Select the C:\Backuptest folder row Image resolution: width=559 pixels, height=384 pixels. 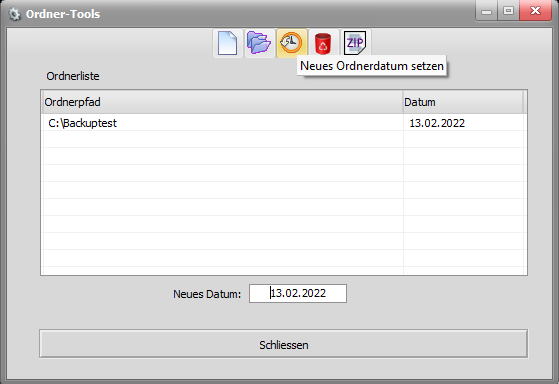coord(283,123)
